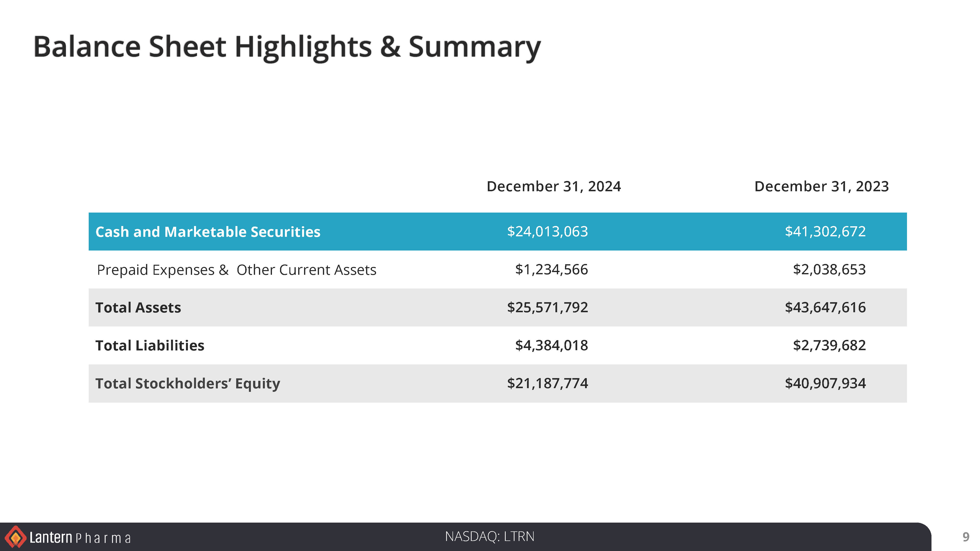Click the NASDAQ: LTRN footer label
This screenshot has height=551, width=980.
pyautogui.click(x=489, y=537)
